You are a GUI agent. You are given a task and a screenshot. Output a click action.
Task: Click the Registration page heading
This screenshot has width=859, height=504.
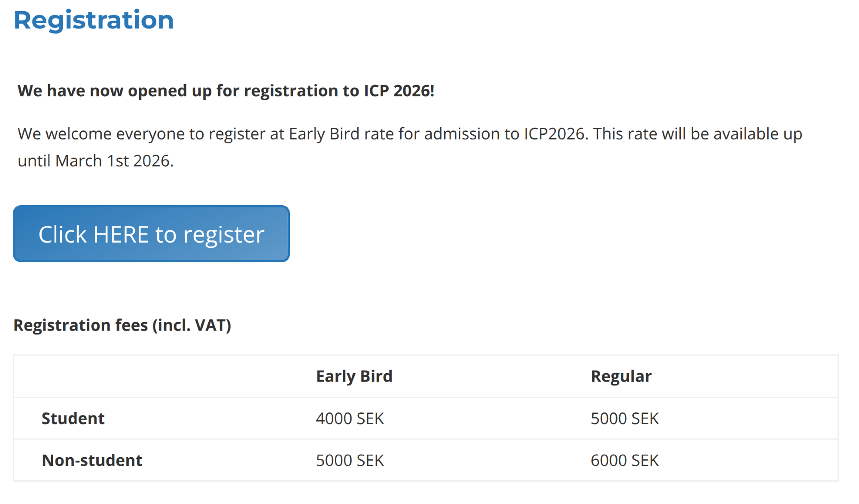coord(94,20)
